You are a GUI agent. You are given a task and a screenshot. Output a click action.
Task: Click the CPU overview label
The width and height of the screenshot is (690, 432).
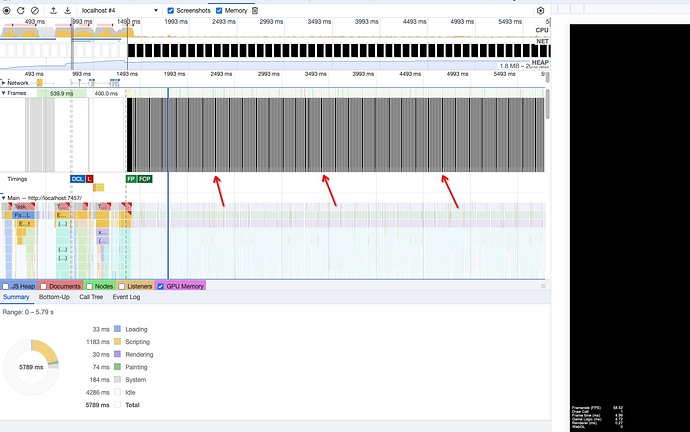point(542,30)
